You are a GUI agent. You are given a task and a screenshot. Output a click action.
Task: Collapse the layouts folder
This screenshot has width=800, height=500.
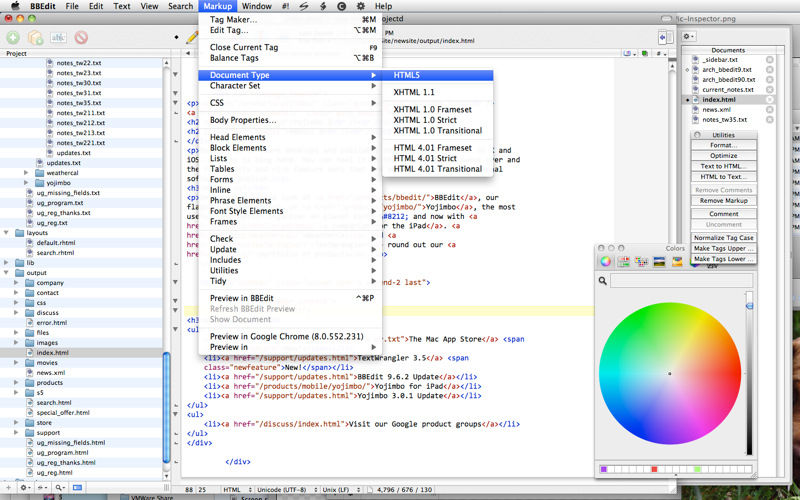click(x=6, y=233)
